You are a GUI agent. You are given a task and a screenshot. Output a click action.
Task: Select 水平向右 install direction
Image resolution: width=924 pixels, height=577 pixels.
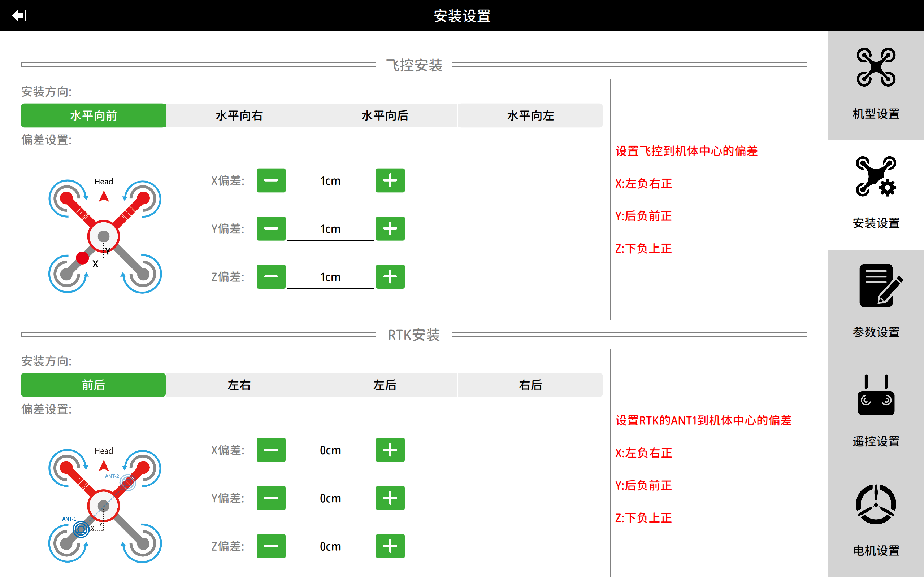coord(239,115)
